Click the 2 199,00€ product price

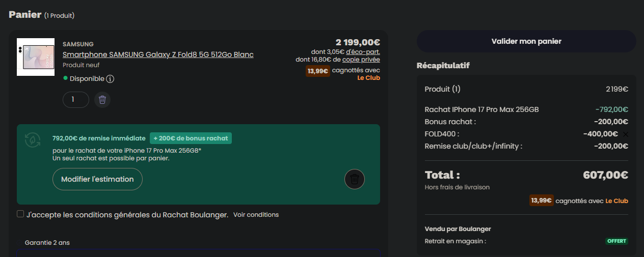pos(358,42)
